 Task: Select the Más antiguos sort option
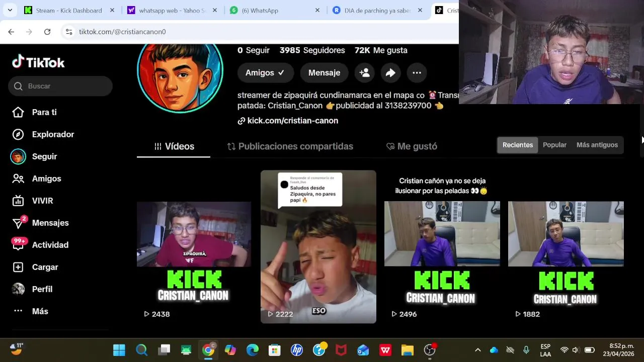[597, 145]
